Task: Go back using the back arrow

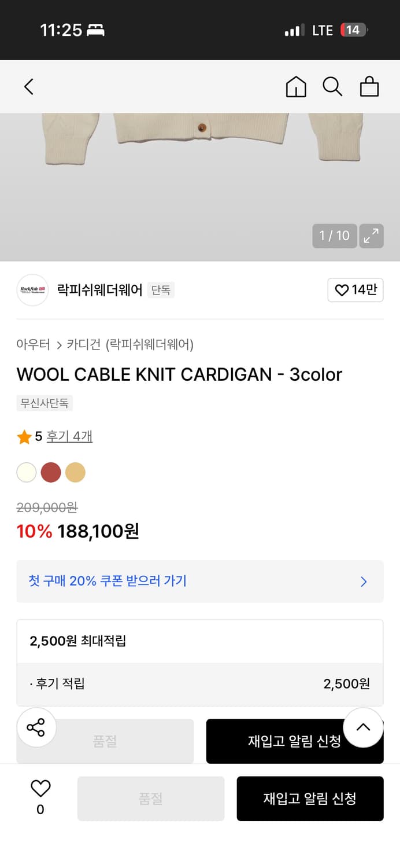Action: coord(29,86)
